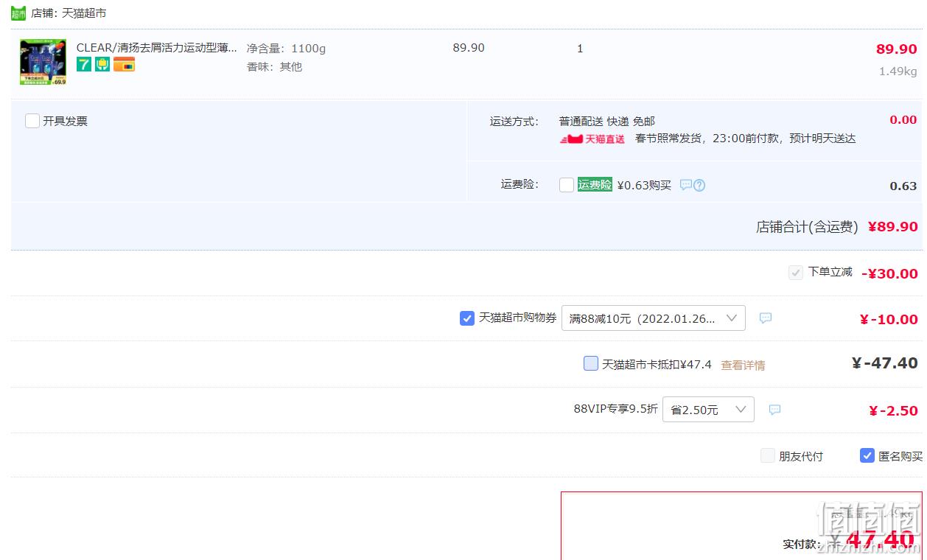Click the orange credit card badge icon
Screen dimensions: 927x560
[x=124, y=65]
